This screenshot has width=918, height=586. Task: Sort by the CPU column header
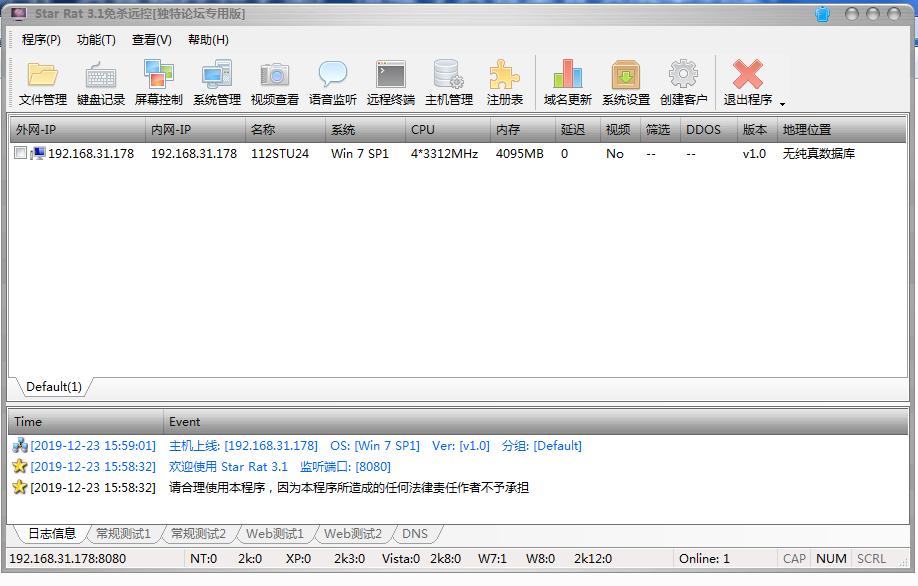[x=448, y=129]
